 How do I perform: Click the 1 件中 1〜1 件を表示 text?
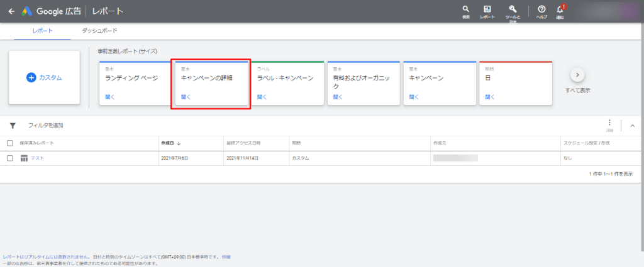[611, 174]
